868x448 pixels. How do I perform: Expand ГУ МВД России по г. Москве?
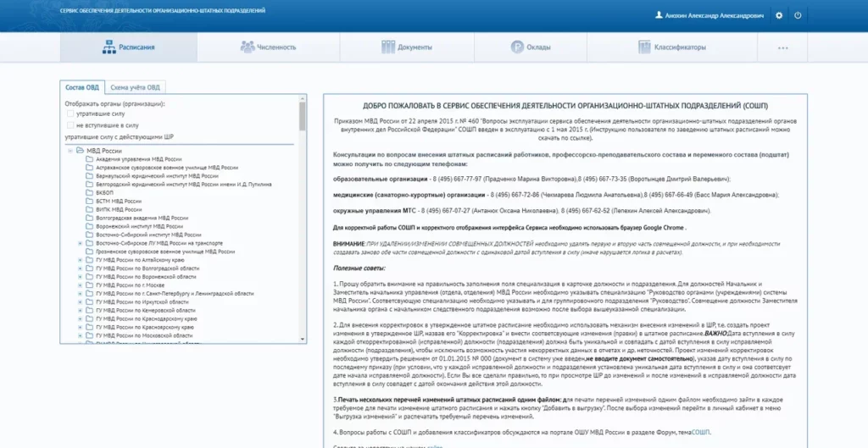(81, 285)
